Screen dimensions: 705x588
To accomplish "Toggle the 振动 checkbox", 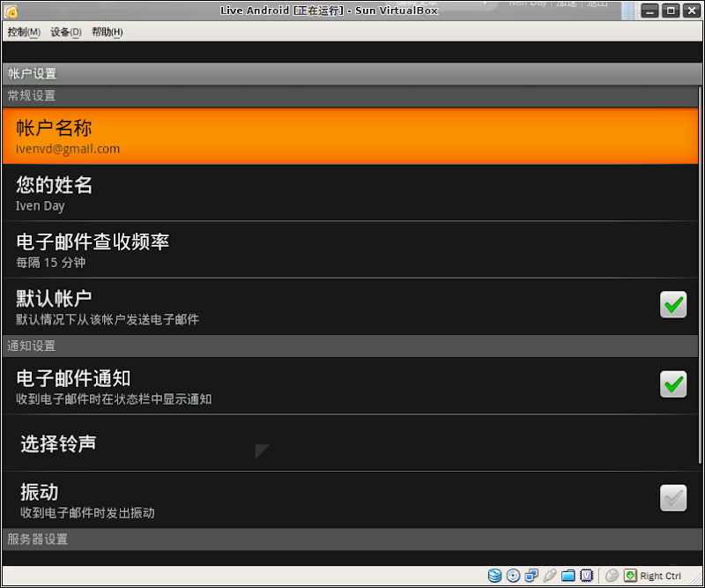I will click(x=673, y=498).
